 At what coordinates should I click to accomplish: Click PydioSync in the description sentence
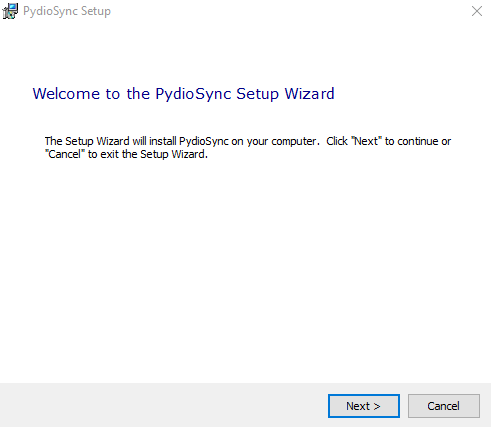[204, 142]
